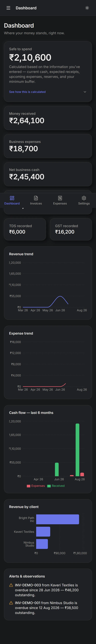Image resolution: width=96 pixels, height=644 pixels.
Task: Click the Expenses red legend swatch
Action: coord(29,486)
